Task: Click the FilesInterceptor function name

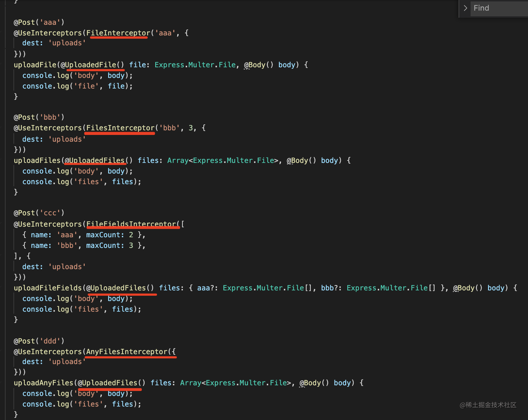Action: click(x=120, y=128)
